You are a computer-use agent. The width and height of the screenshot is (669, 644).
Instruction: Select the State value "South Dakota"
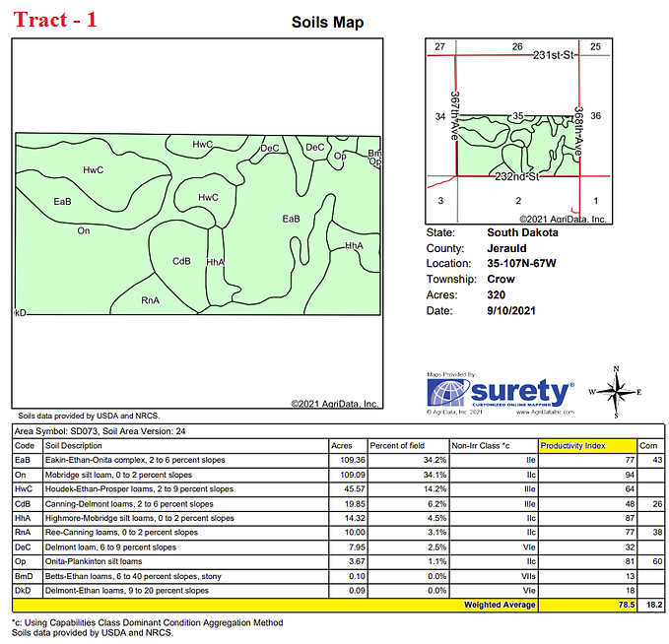522,232
